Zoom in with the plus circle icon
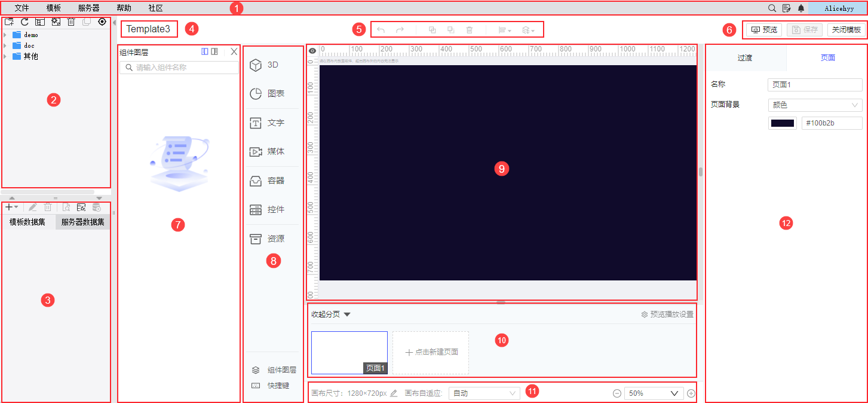Screen dimensions: 868x403 691,393
